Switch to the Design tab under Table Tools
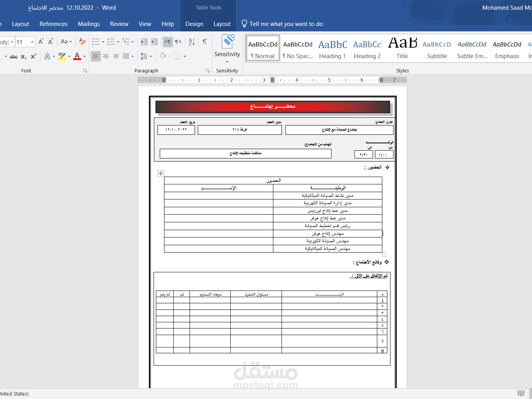The image size is (532, 399). pyautogui.click(x=194, y=24)
